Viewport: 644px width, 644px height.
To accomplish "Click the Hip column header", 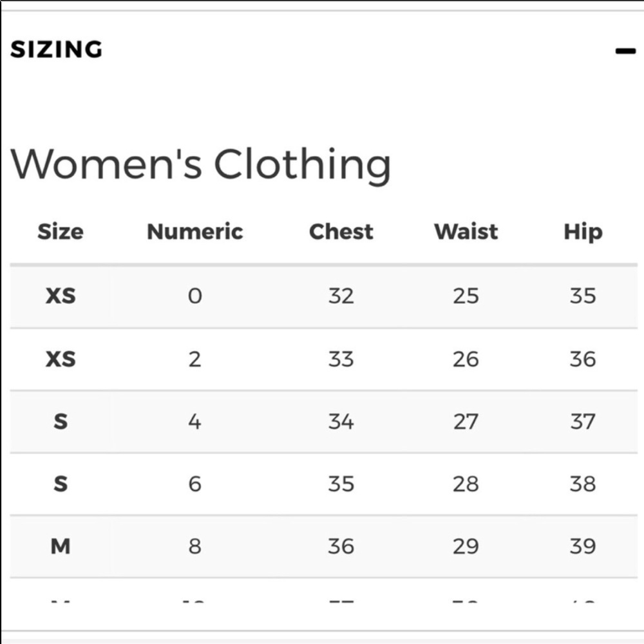I will (x=583, y=232).
